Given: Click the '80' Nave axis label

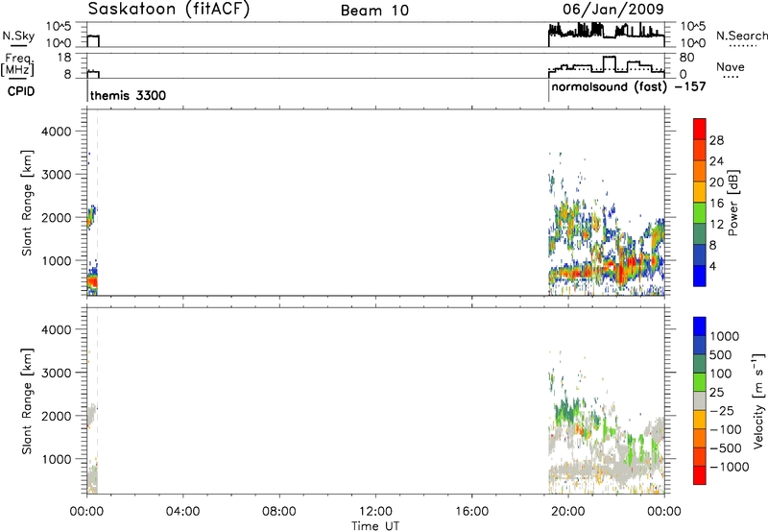Looking at the screenshot, I should click(x=687, y=58).
